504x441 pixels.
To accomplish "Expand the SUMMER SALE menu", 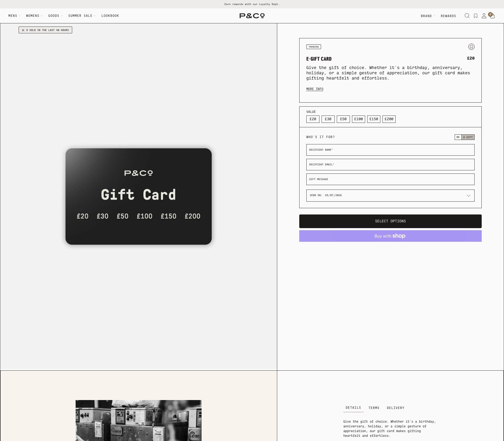I will click(82, 16).
